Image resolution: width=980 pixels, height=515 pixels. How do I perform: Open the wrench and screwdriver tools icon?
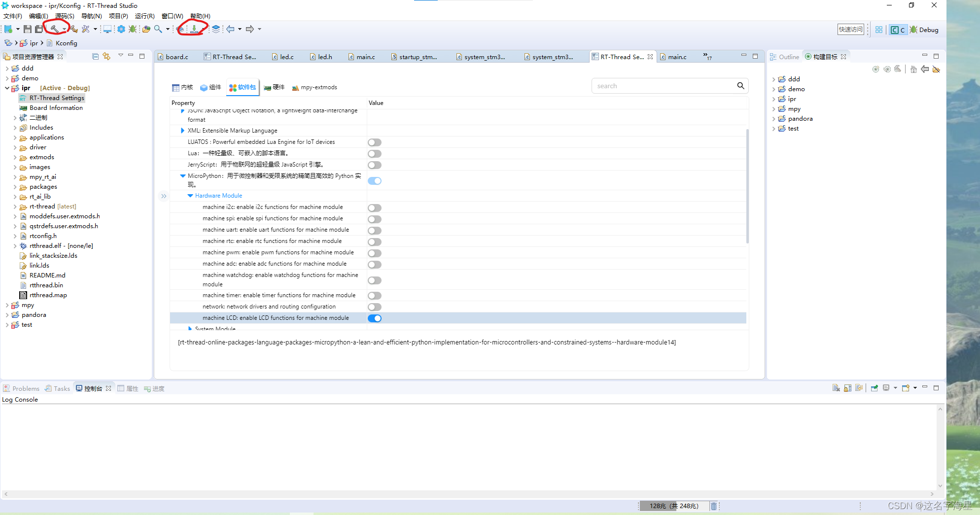[86, 29]
